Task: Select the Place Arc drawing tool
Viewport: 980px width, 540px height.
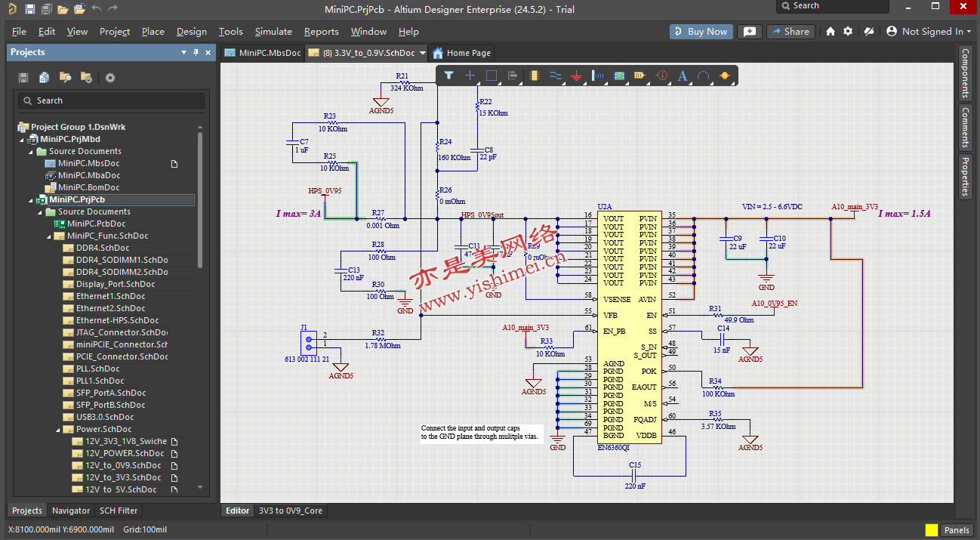Action: pyautogui.click(x=704, y=76)
